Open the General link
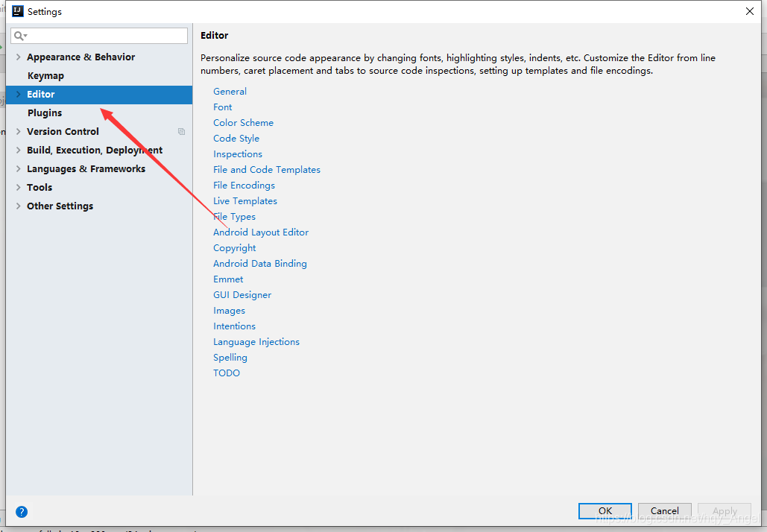Image resolution: width=767 pixels, height=532 pixels. click(x=230, y=92)
